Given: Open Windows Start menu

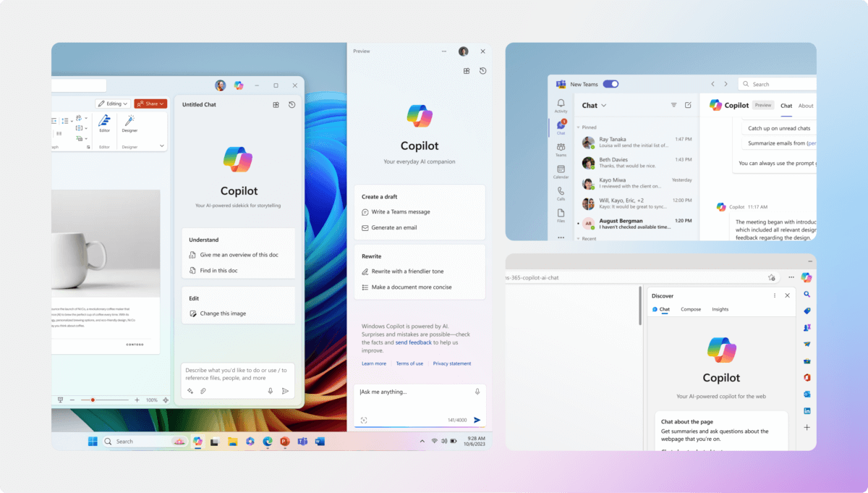Looking at the screenshot, I should point(93,441).
